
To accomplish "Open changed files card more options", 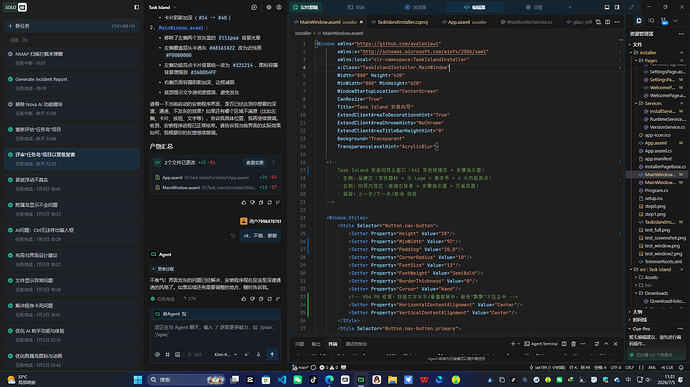I will coord(274,162).
